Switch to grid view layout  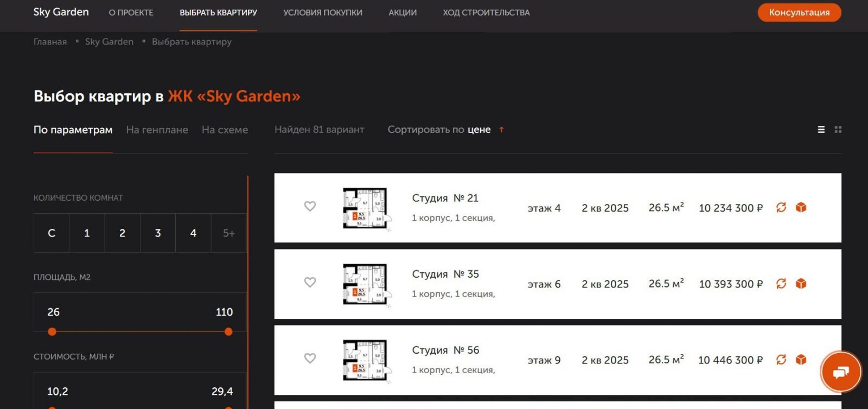pyautogui.click(x=838, y=130)
